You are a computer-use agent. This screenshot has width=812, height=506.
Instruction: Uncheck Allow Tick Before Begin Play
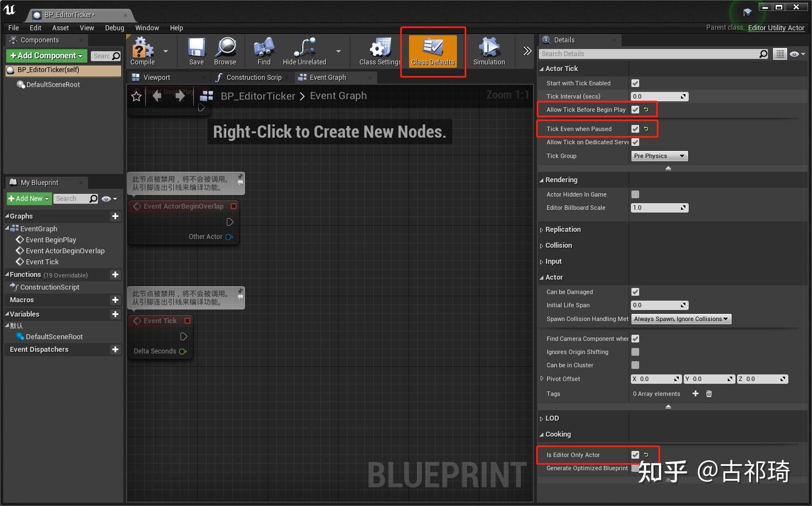(635, 109)
